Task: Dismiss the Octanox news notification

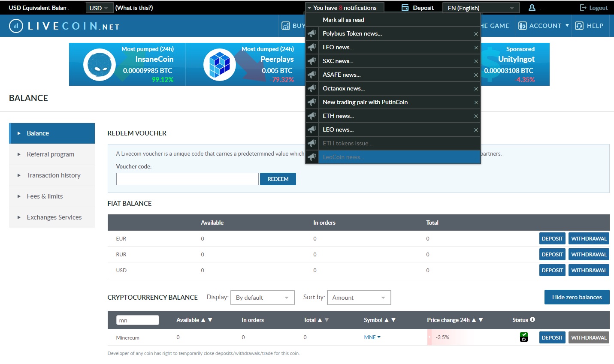Action: (x=476, y=89)
